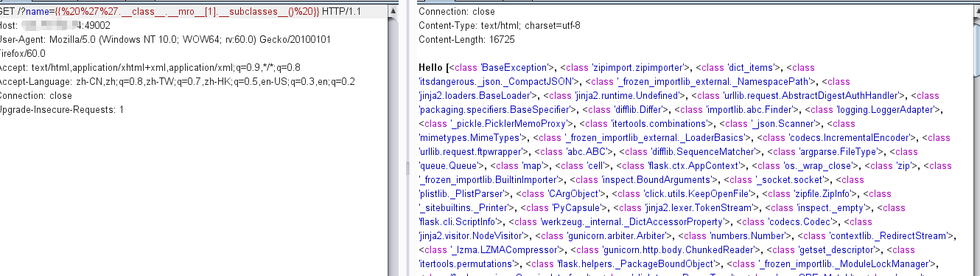Click the Host header line in the request
This screenshot has height=276, width=980.
click(55, 26)
